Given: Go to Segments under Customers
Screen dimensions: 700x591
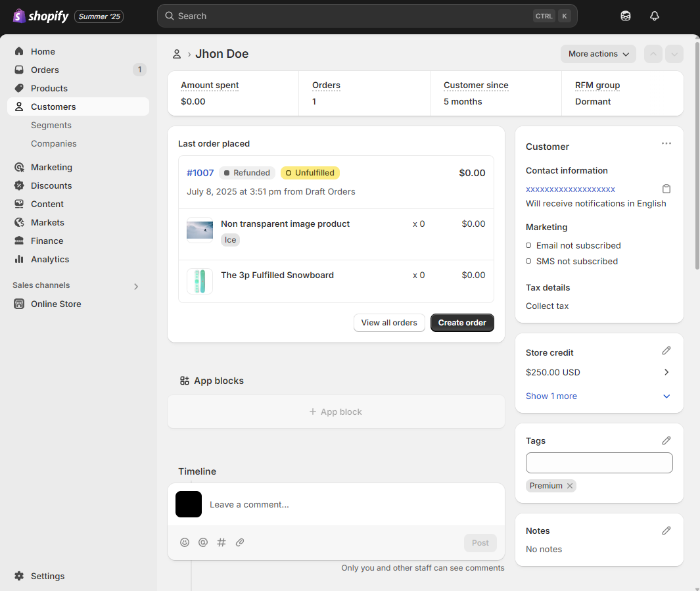Looking at the screenshot, I should point(51,125).
